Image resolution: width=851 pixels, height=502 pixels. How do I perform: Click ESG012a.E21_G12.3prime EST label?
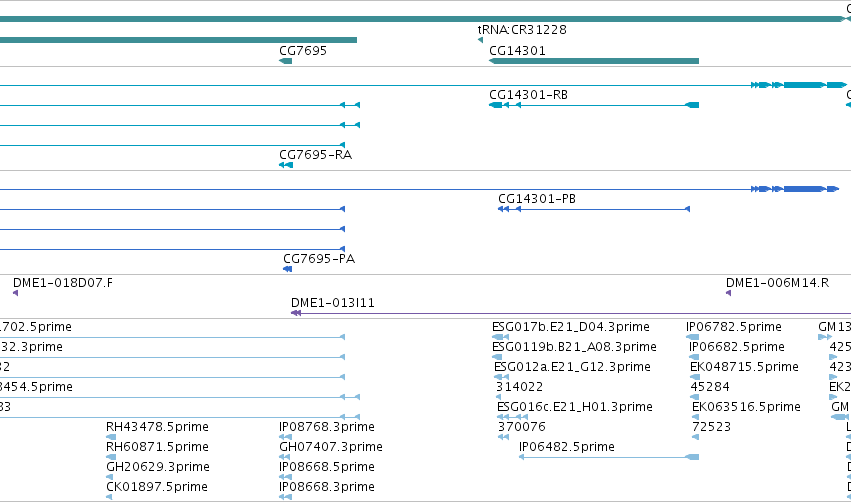572,367
